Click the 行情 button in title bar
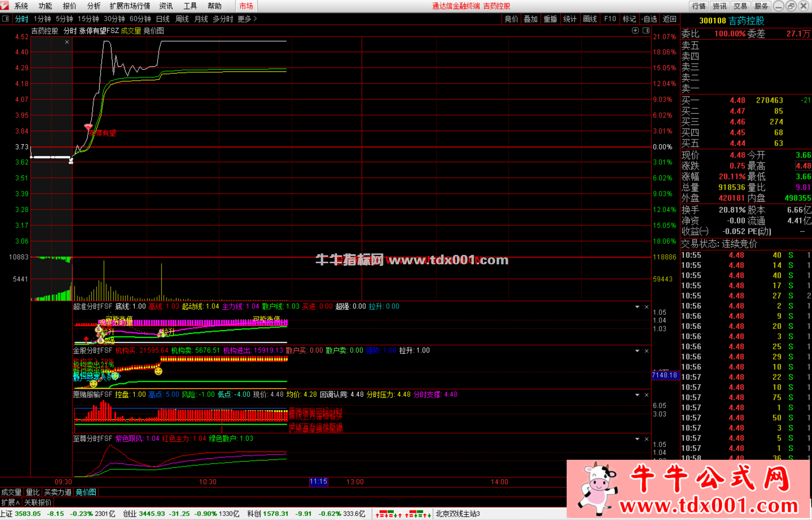 point(699,6)
